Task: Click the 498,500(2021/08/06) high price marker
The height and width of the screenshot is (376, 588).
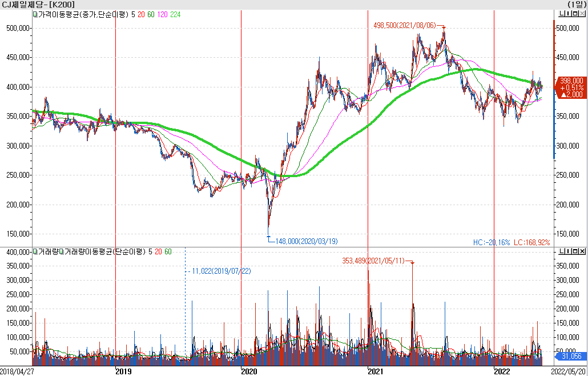Action: (405, 25)
